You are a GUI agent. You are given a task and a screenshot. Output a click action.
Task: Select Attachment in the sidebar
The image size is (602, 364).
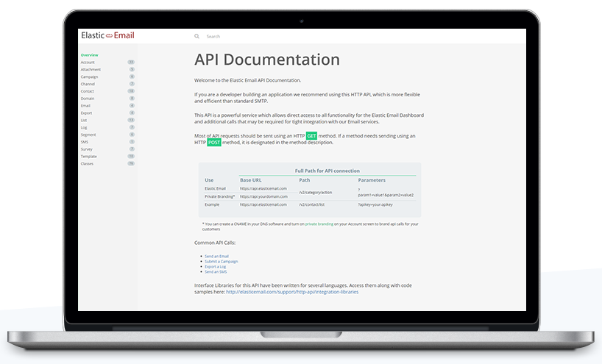(91, 70)
